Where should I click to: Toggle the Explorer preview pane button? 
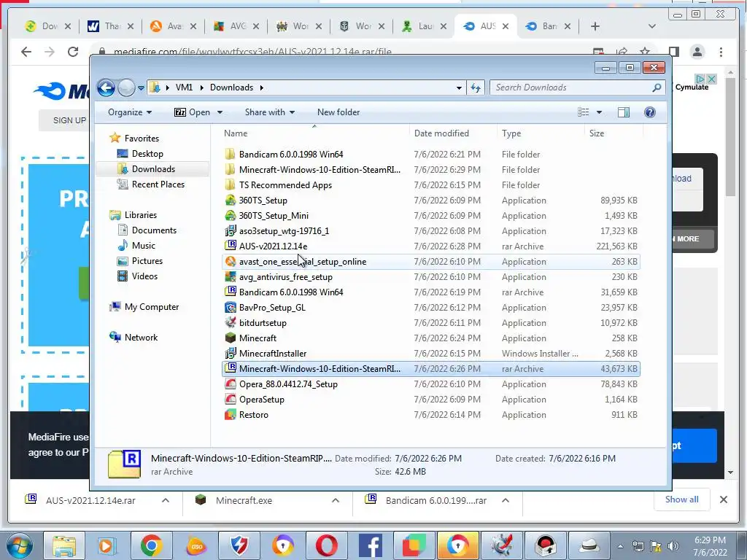point(623,112)
